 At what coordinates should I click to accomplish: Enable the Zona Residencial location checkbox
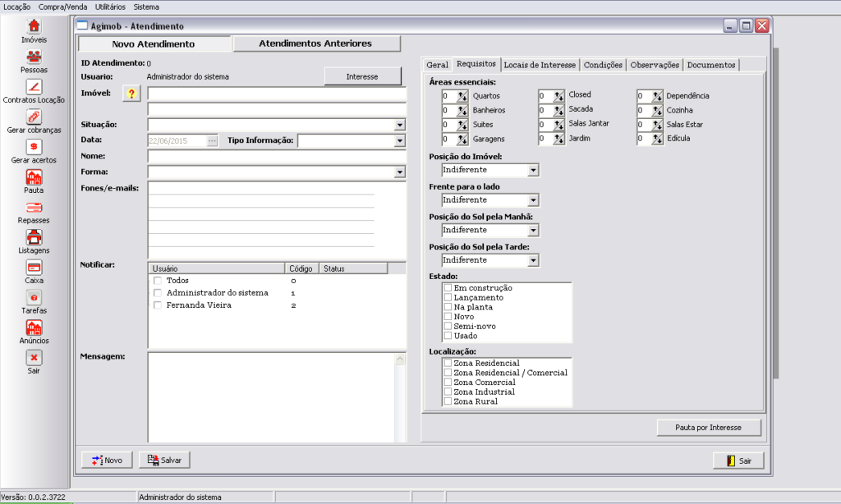tap(448, 363)
